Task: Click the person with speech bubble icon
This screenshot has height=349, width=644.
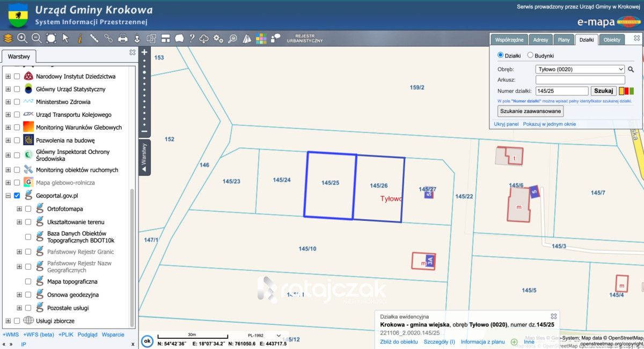Action: pos(275,38)
